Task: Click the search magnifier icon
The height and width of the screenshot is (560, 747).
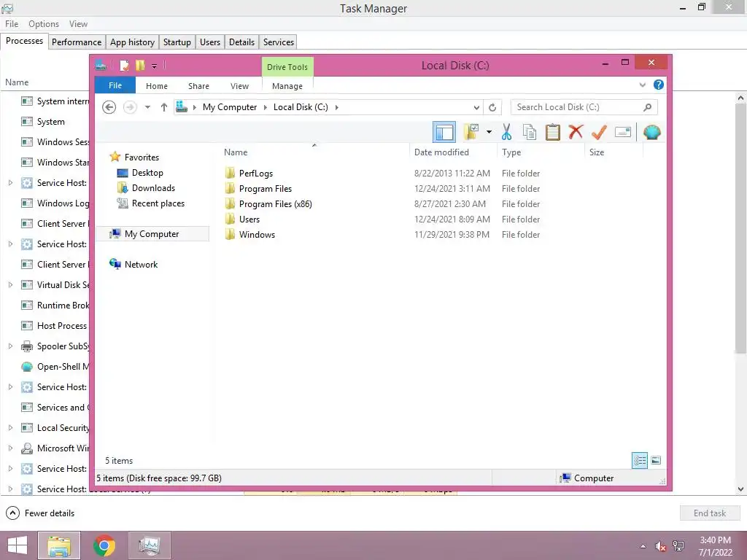Action: click(648, 107)
